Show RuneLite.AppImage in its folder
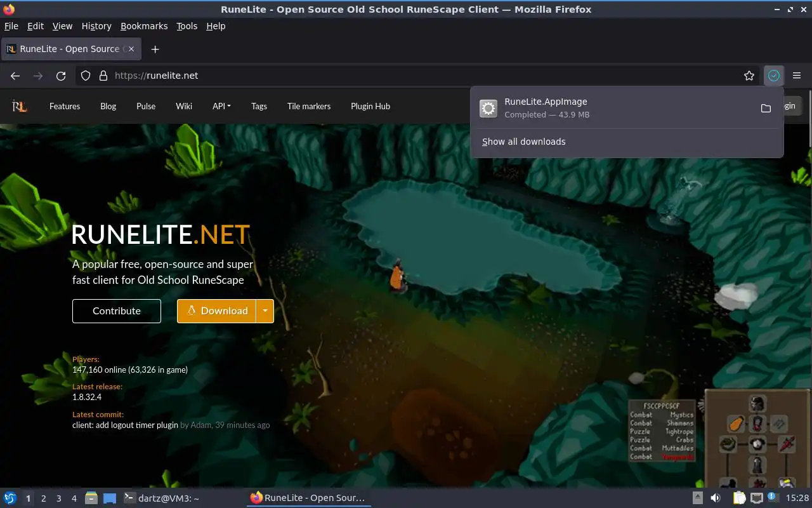Screen dimensions: 812x508 (x=766, y=108)
